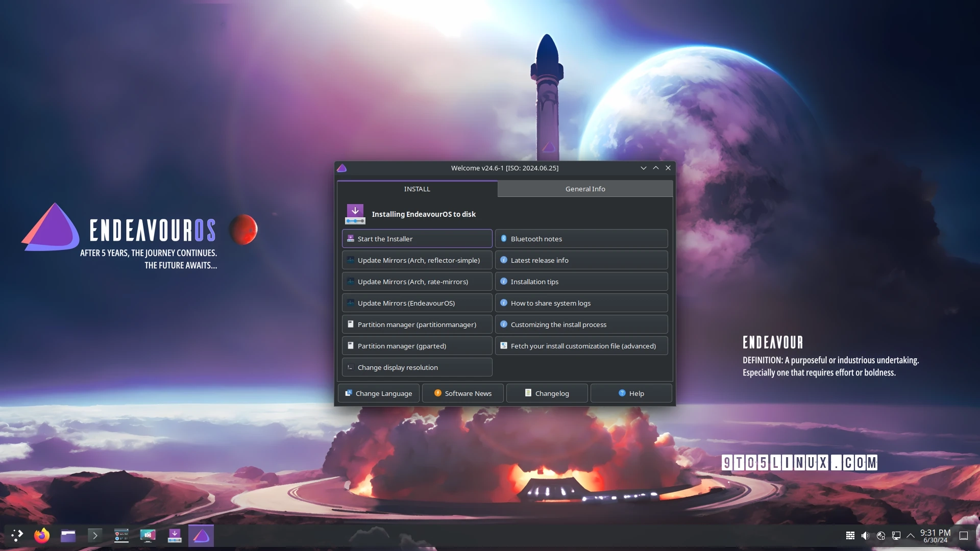The width and height of the screenshot is (980, 551).
Task: Click the screenshot tool taskbar icon
Action: (148, 536)
